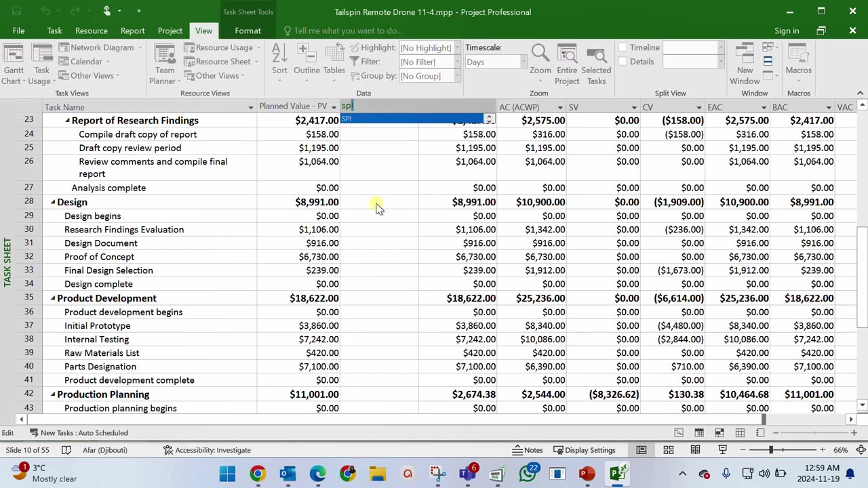Collapse the Production Planning summary task
The width and height of the screenshot is (868, 488).
53,394
